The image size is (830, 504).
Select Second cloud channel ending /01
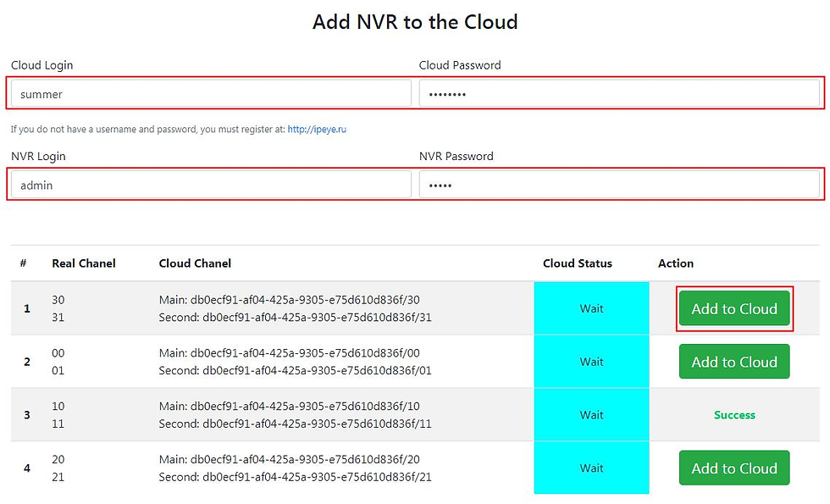tap(295, 370)
